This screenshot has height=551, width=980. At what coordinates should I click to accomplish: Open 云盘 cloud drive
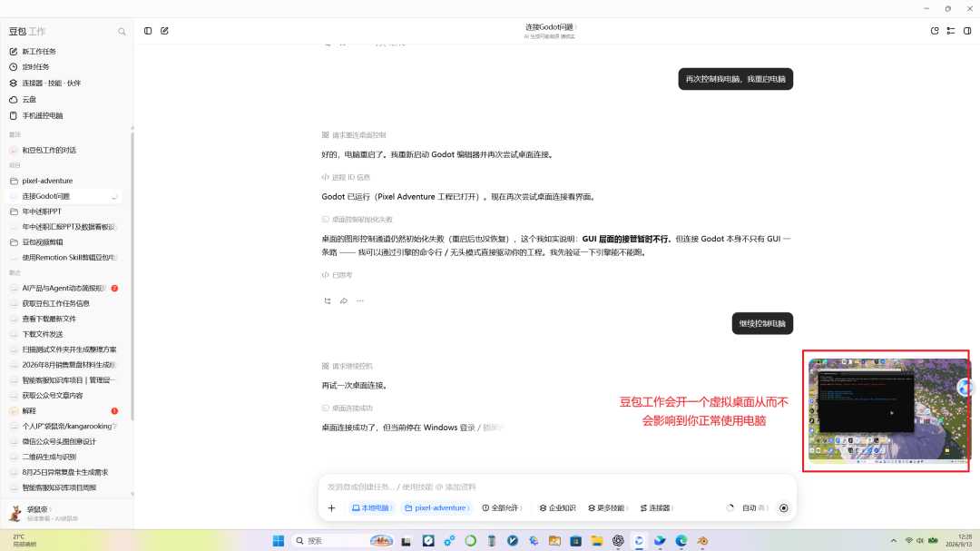pyautogui.click(x=29, y=100)
